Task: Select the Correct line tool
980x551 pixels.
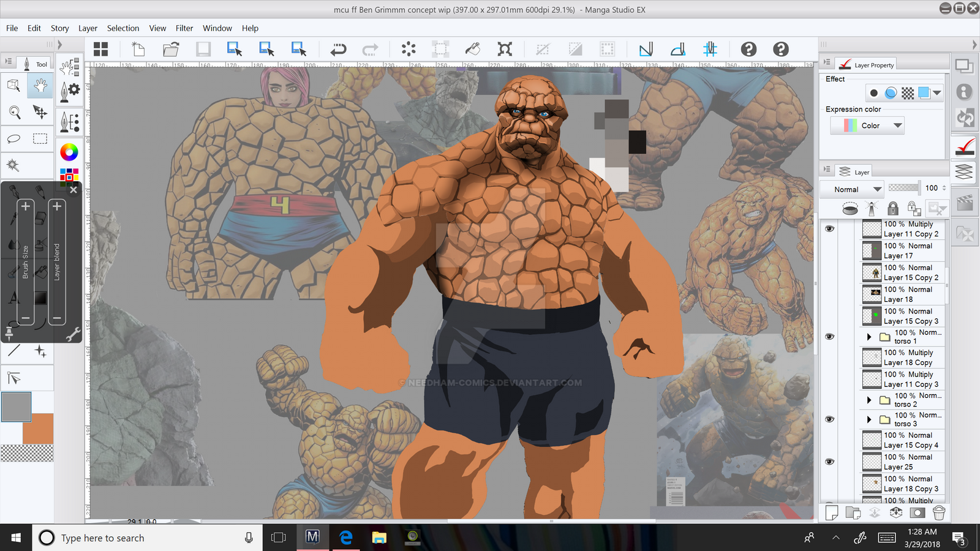Action: point(14,378)
